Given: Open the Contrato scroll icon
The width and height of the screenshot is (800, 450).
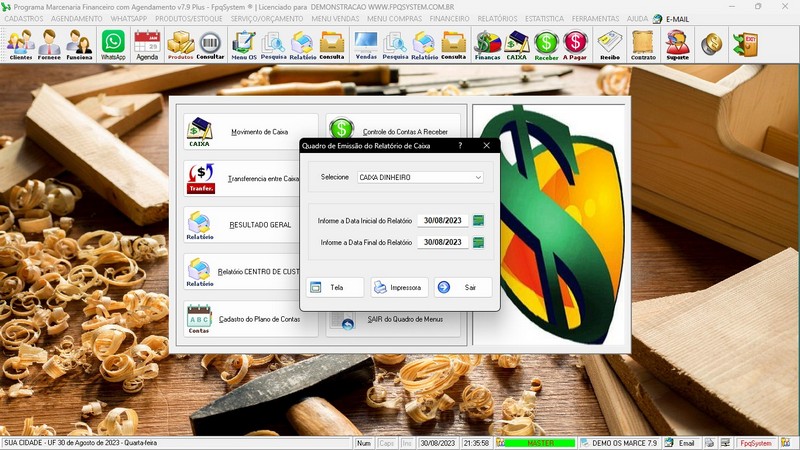Looking at the screenshot, I should pyautogui.click(x=643, y=44).
